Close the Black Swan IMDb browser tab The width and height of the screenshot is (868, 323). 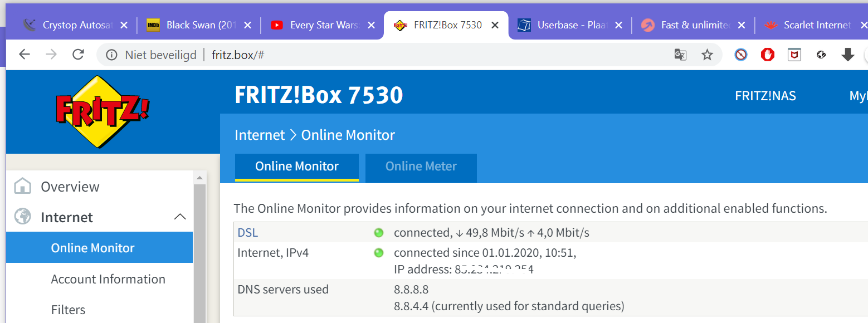tap(248, 25)
